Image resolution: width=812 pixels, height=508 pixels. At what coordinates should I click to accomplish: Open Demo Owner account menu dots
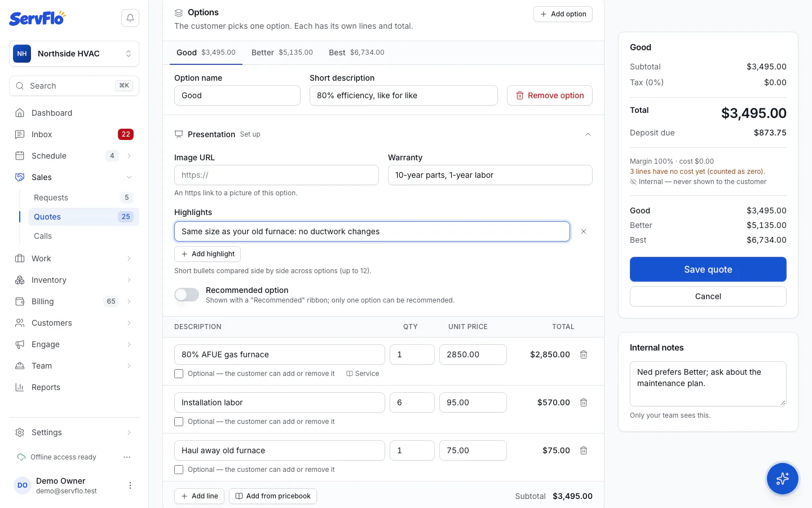(130, 485)
